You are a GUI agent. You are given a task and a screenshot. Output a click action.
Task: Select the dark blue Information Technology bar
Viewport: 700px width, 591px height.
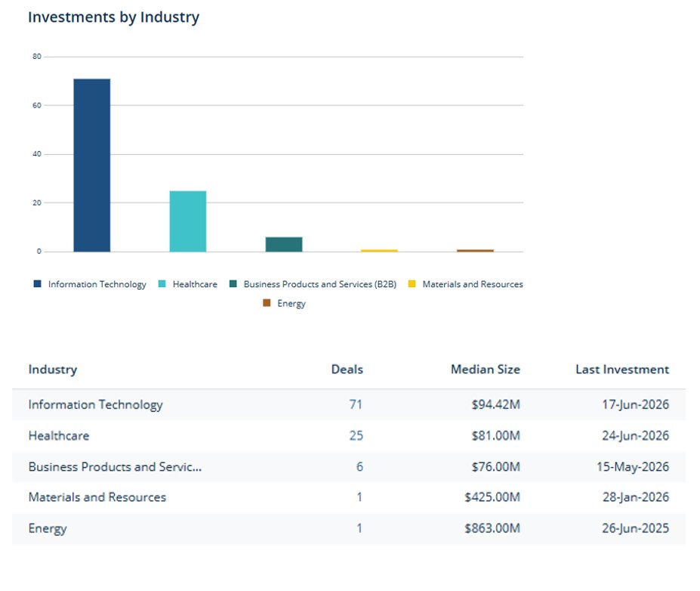[x=92, y=166]
